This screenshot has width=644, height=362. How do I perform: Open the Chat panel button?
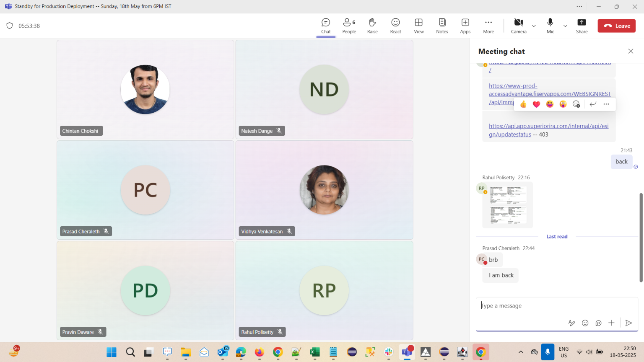coord(326,26)
